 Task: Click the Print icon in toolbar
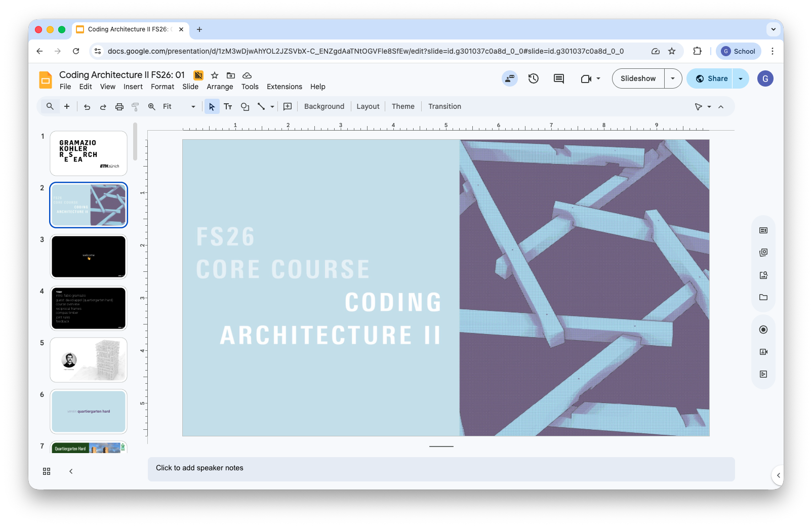(119, 106)
